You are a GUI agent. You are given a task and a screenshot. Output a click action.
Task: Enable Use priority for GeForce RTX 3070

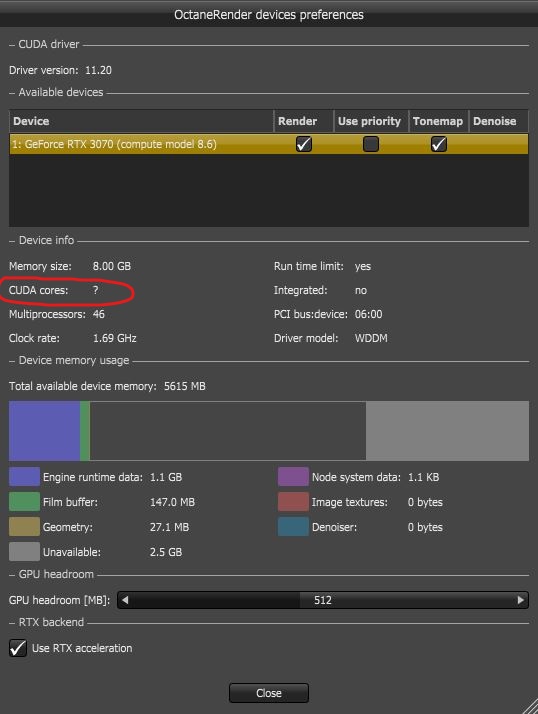(x=371, y=144)
